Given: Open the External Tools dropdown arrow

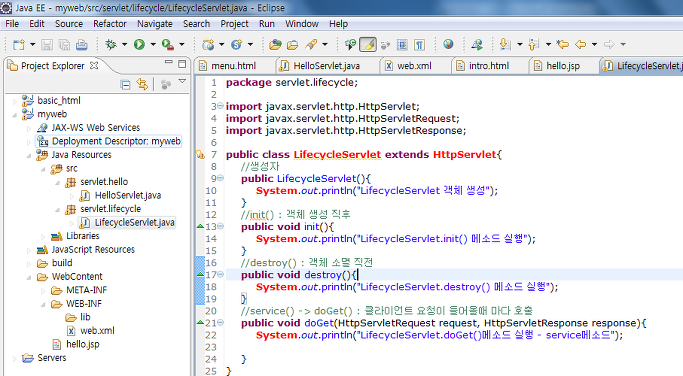Looking at the screenshot, I should point(182,44).
